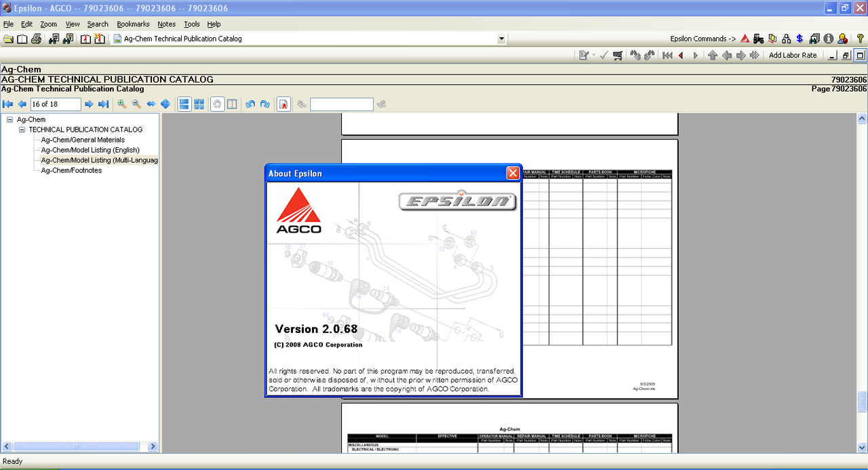Click the red AGCO logo command icon

coord(745,39)
